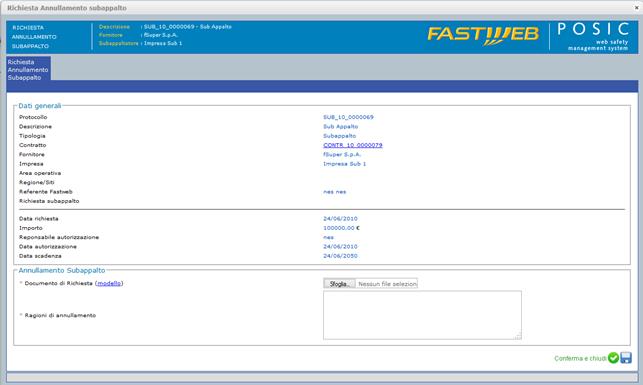
Task: Click the Fastweb logo in the header
Action: pyautogui.click(x=483, y=36)
